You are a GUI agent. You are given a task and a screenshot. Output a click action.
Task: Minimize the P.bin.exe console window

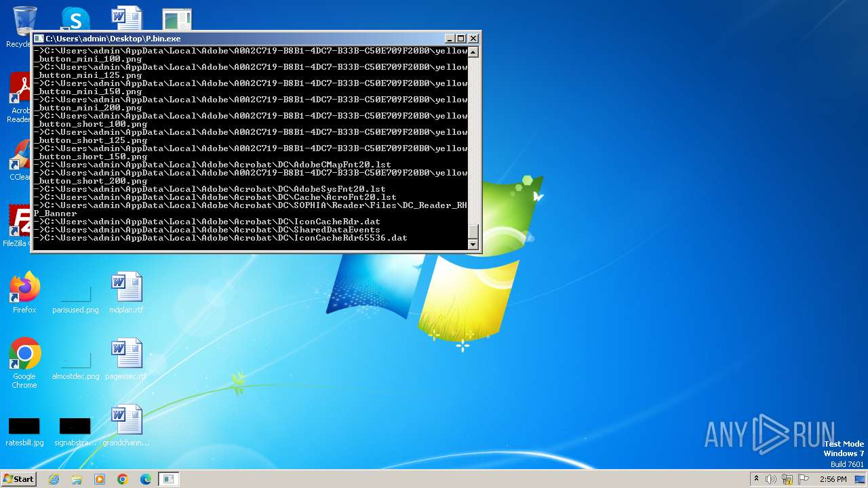pyautogui.click(x=450, y=39)
